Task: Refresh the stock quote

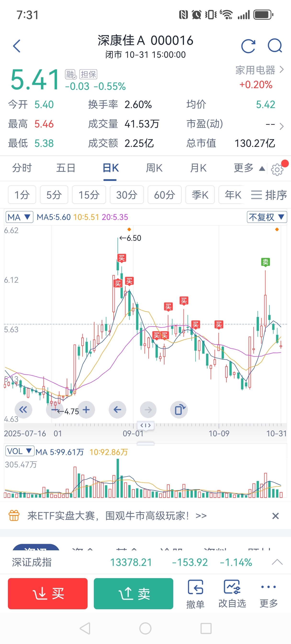Action: click(x=248, y=46)
